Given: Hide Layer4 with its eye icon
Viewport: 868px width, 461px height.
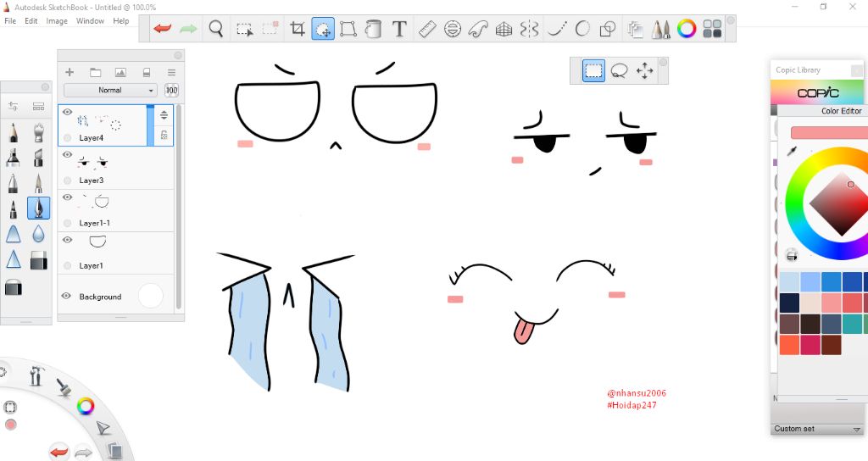Looking at the screenshot, I should (x=67, y=112).
